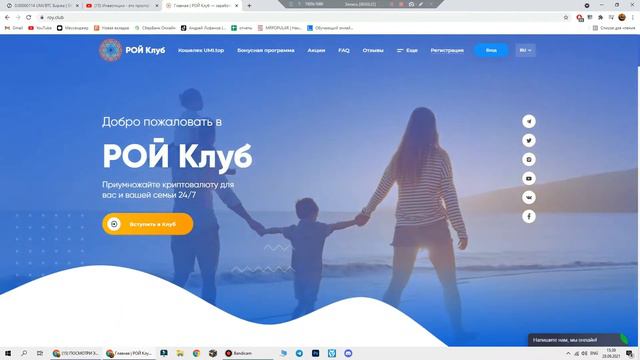Open the Twitter social link
This screenshot has width=640, height=360.
pos(529,140)
